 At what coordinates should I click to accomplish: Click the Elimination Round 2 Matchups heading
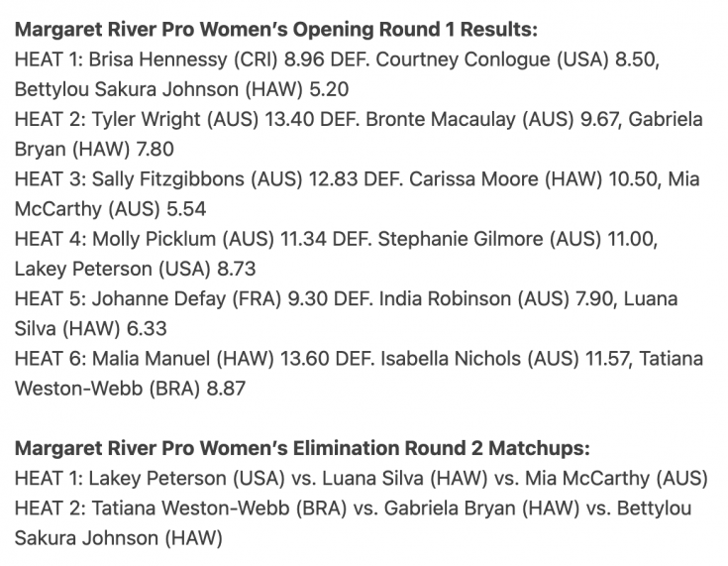tap(302, 448)
